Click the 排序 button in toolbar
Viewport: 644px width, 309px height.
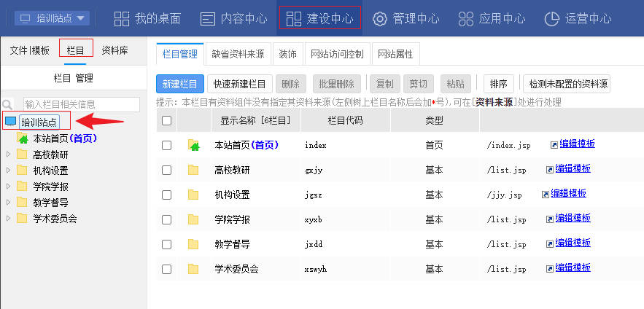(x=499, y=84)
